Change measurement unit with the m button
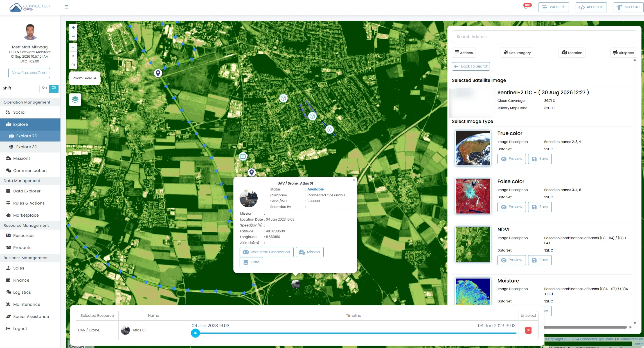 point(73,64)
